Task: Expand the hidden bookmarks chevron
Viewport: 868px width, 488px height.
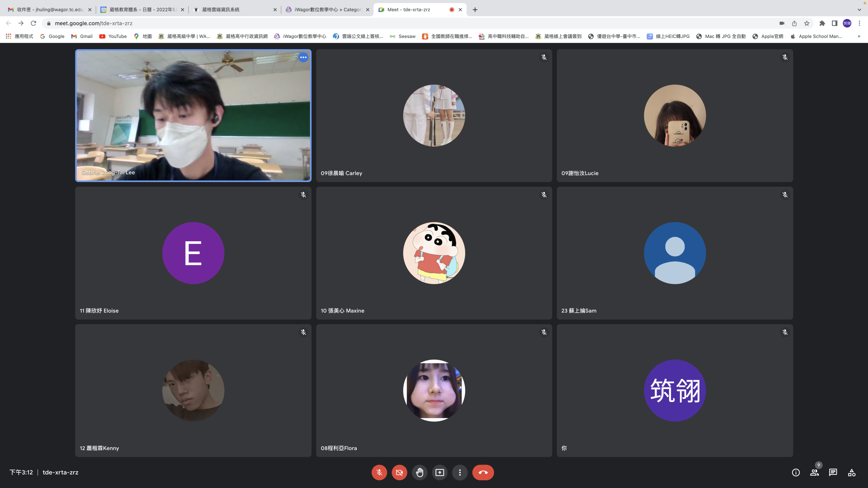Action: pyautogui.click(x=859, y=36)
